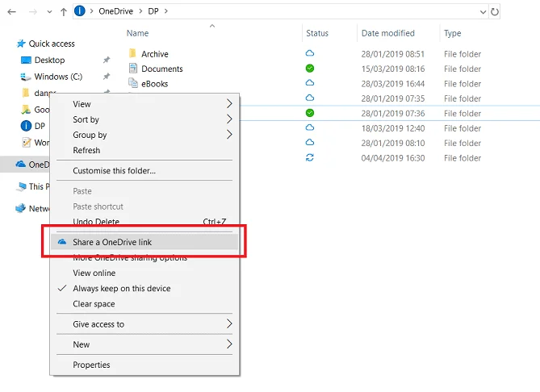Click the OneDrive cloud icon in sidebar
The width and height of the screenshot is (540, 392).
[x=21, y=165]
